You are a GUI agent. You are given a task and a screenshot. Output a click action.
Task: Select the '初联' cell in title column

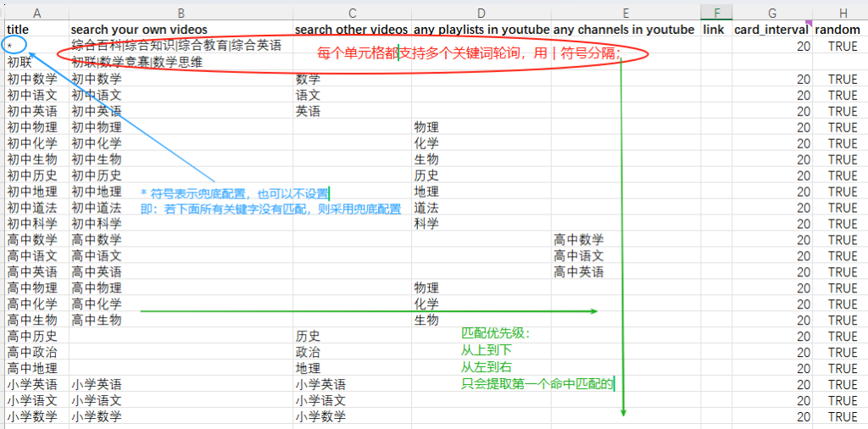point(37,63)
